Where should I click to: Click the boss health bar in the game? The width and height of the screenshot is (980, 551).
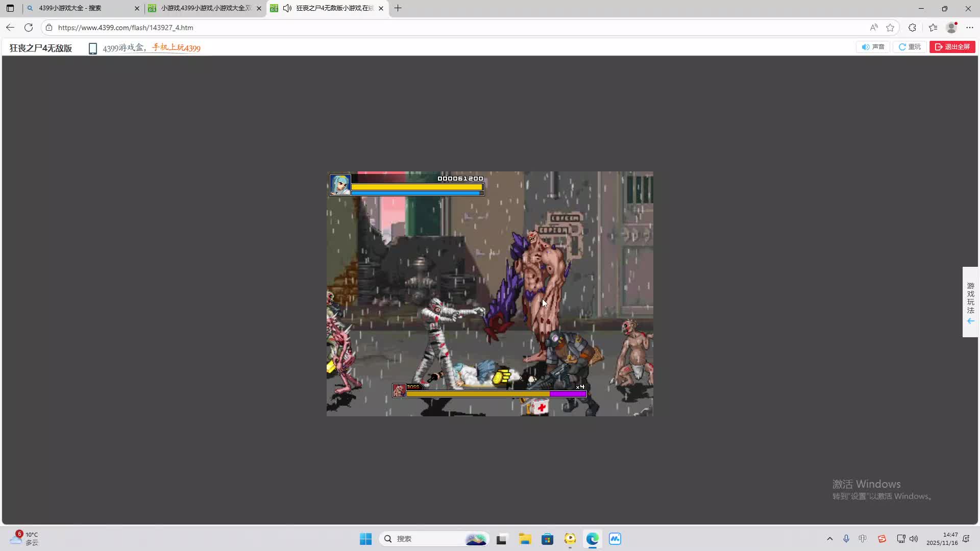[x=495, y=394]
